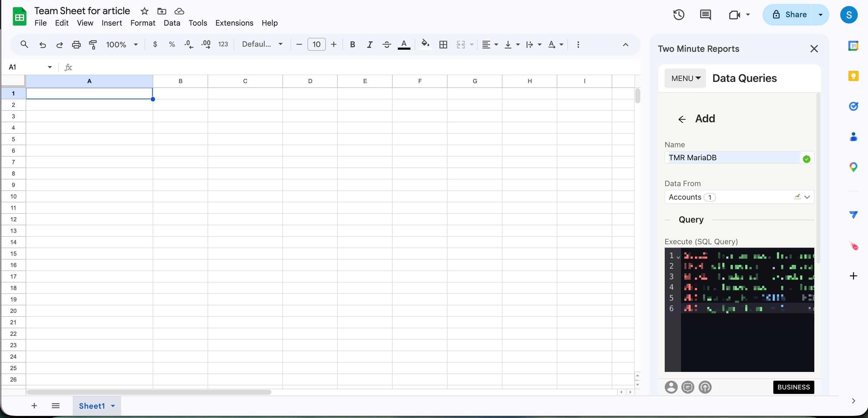Select the paint format tool

pyautogui.click(x=93, y=44)
